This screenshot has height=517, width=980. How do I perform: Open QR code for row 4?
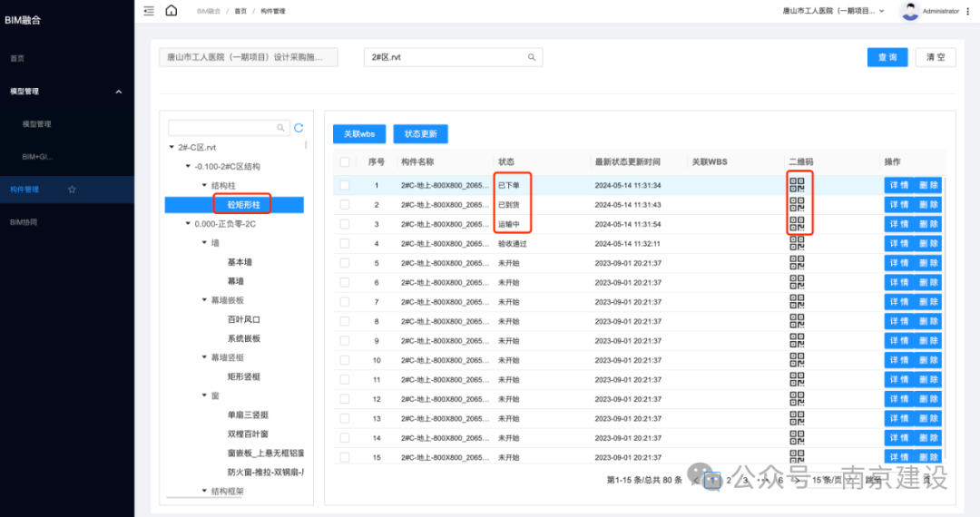(x=797, y=243)
